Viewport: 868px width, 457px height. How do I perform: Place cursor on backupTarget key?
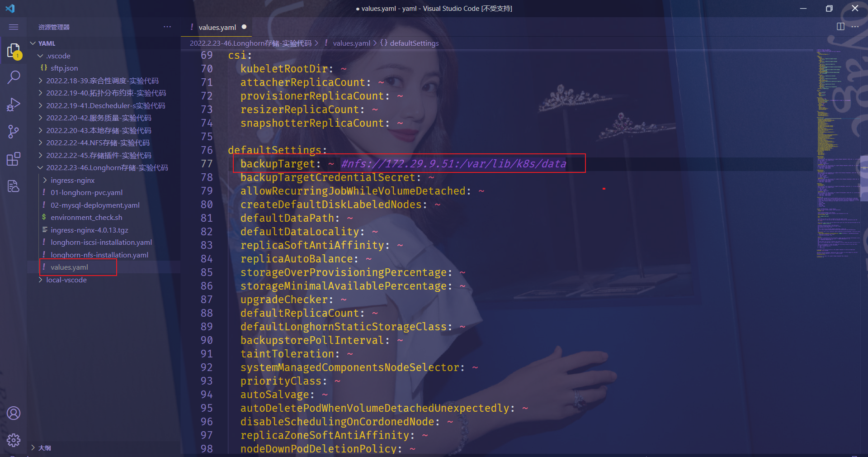[x=278, y=164]
